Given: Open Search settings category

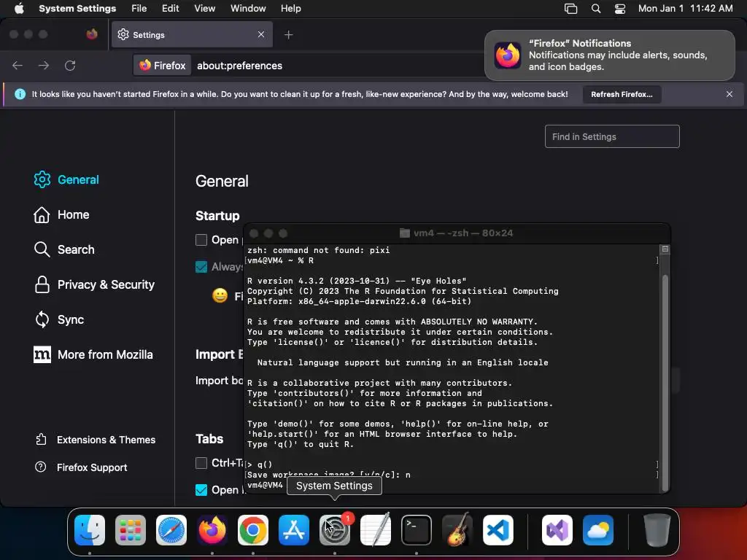Looking at the screenshot, I should click(x=64, y=249).
